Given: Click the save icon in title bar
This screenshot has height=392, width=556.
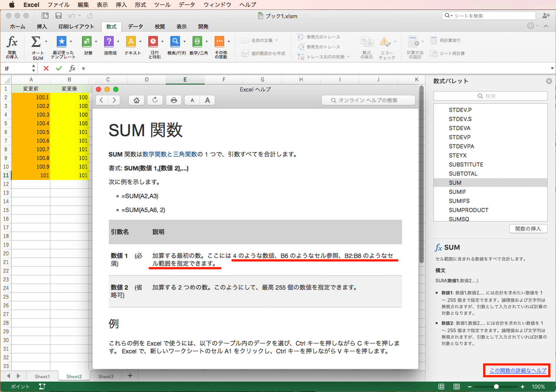Looking at the screenshot, I should tap(58, 16).
